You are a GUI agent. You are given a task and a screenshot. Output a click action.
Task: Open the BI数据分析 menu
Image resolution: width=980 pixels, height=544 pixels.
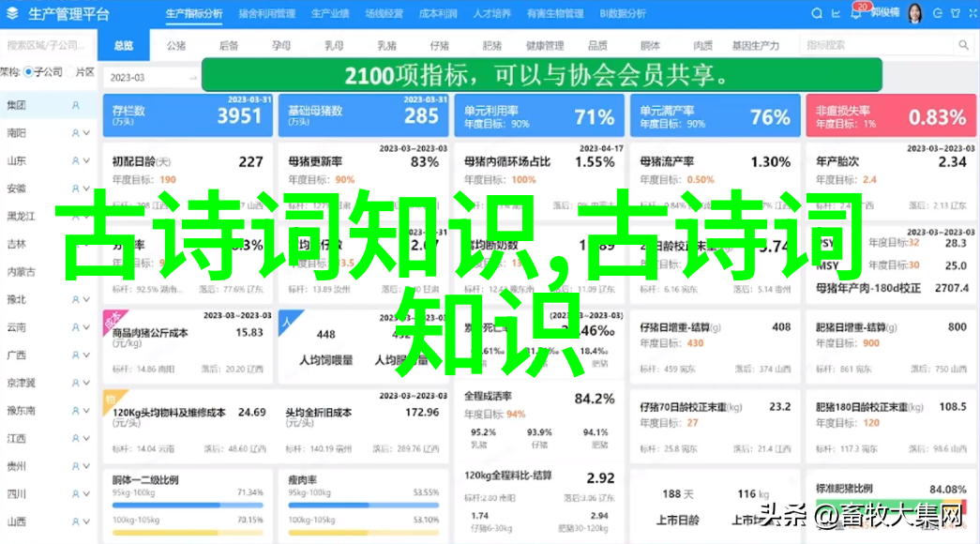tap(623, 13)
